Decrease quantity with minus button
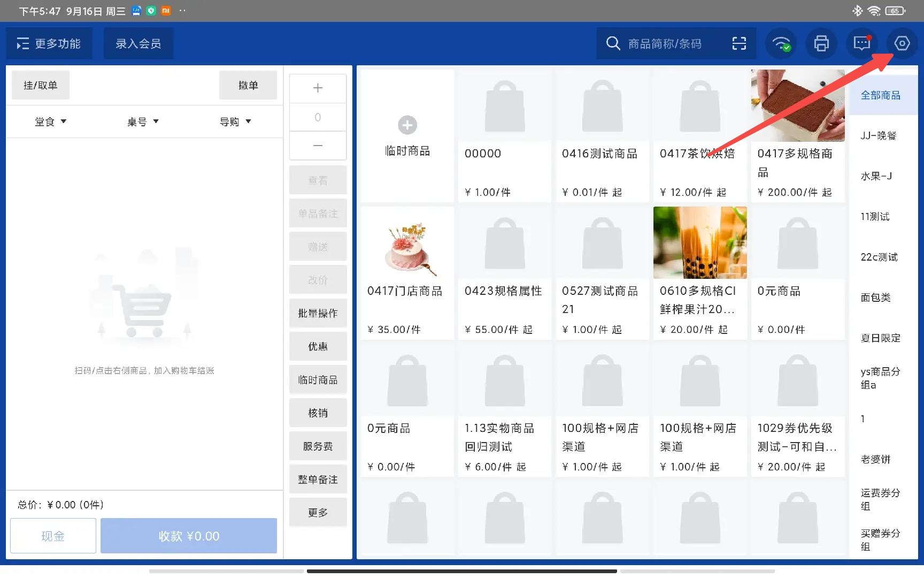 [x=318, y=146]
